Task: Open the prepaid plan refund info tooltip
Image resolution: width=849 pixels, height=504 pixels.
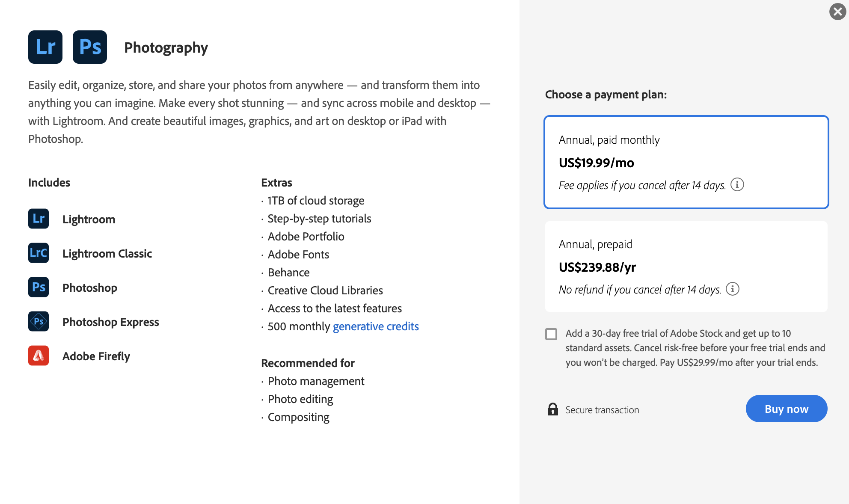Action: click(733, 289)
